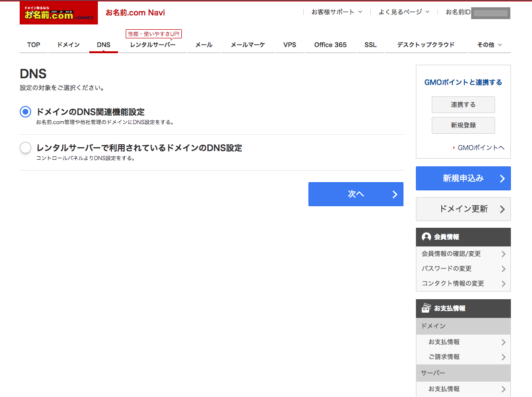Expand the よく見るページ dropdown
This screenshot has width=532, height=397.
click(x=404, y=12)
